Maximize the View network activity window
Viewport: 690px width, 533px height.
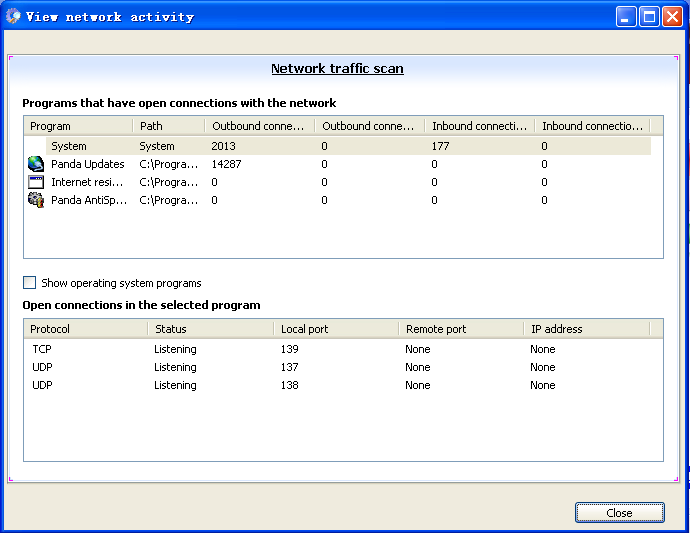click(x=649, y=16)
